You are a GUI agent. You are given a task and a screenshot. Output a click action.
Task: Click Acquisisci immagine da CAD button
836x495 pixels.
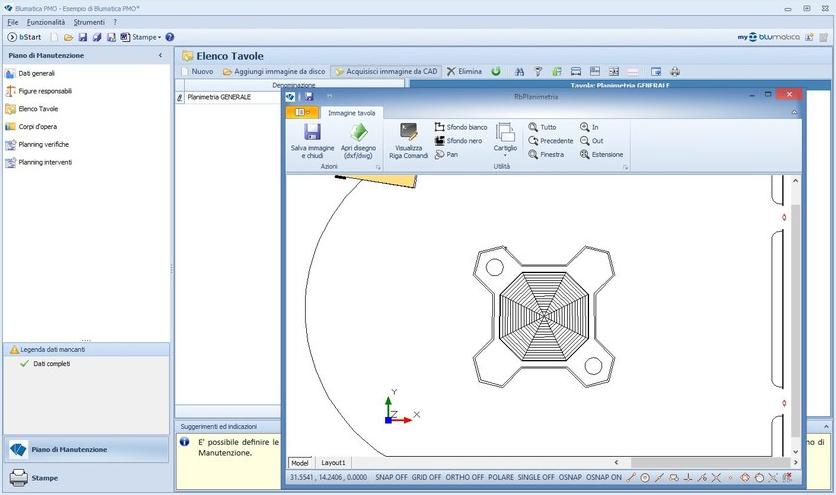[x=386, y=72]
